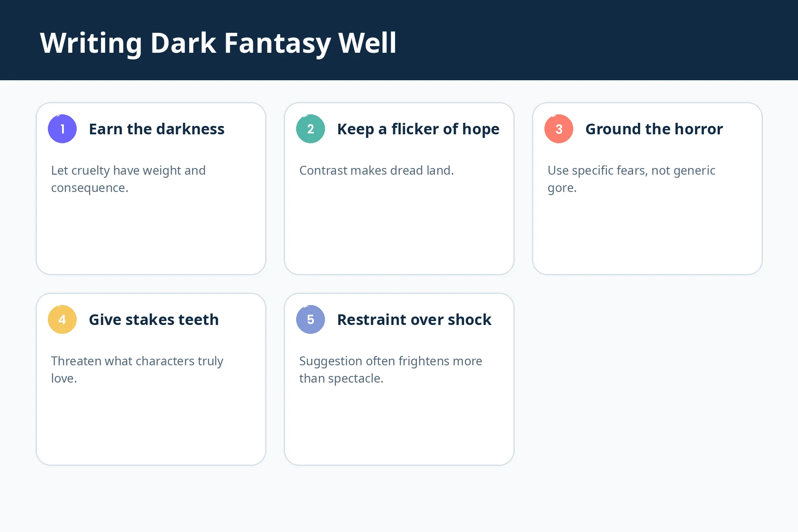
Task: Click empty area of card 2
Action: [399, 226]
